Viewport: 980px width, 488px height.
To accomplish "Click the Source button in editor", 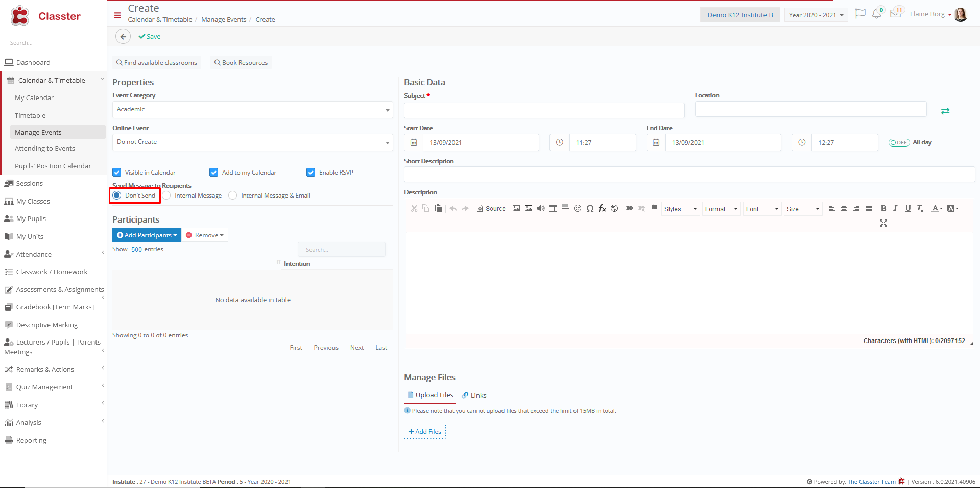I will 491,209.
